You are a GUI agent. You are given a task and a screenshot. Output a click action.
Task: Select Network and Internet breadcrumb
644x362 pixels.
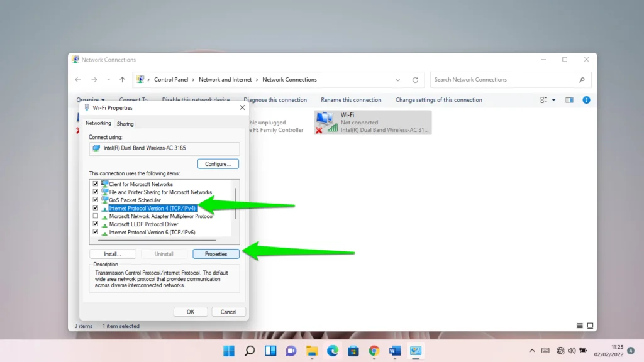[225, 80]
